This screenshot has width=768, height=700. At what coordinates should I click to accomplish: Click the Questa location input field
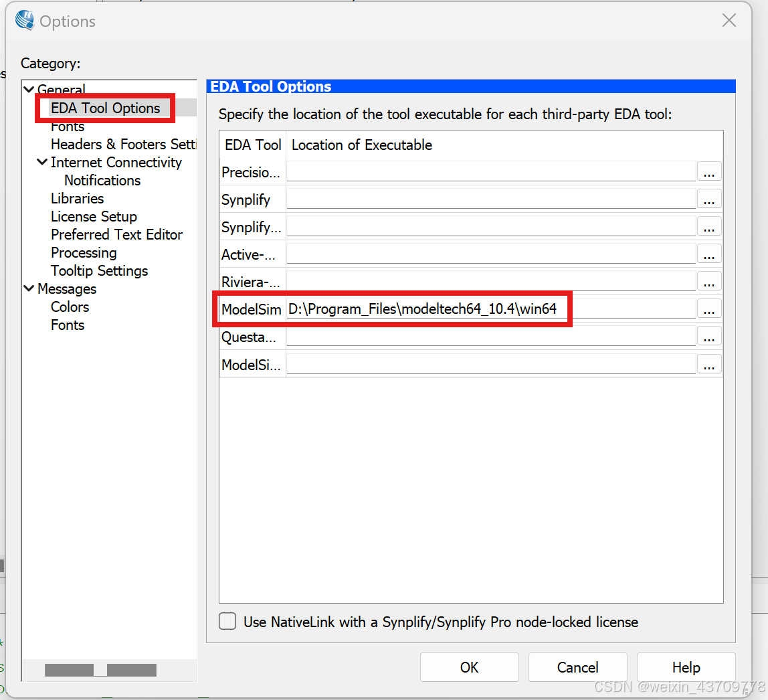coord(491,337)
